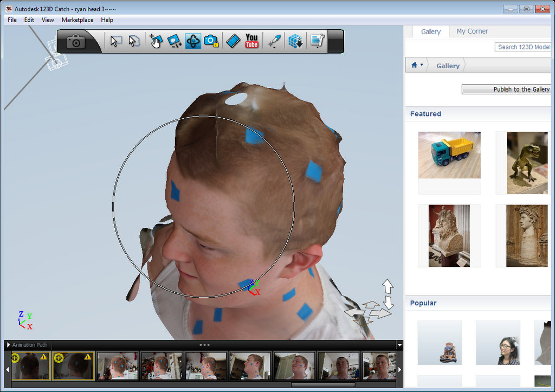
Task: Activate the orbit tool
Action: 192,41
